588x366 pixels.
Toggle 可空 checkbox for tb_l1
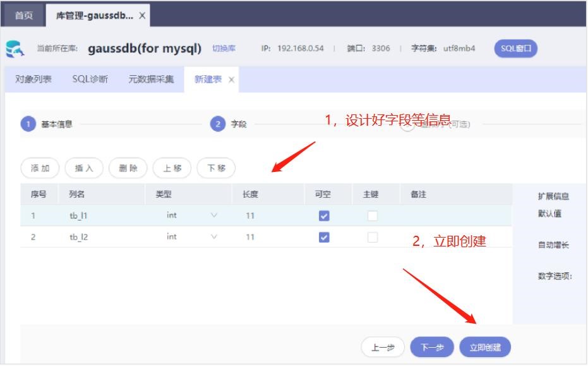click(324, 216)
